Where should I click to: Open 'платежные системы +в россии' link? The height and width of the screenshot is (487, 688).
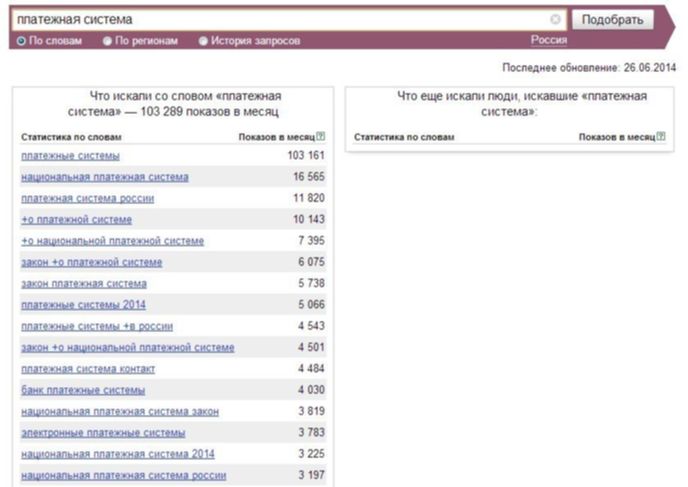click(97, 326)
